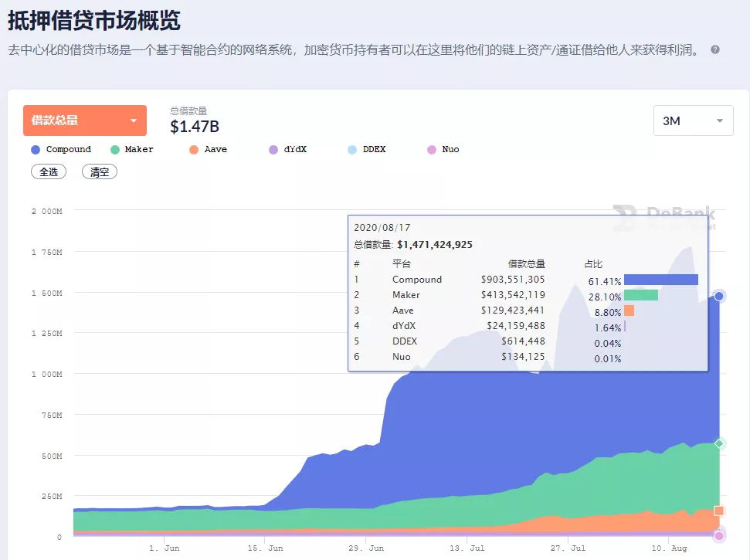Click Aave's orange share bar in the tooltip

pos(630,311)
